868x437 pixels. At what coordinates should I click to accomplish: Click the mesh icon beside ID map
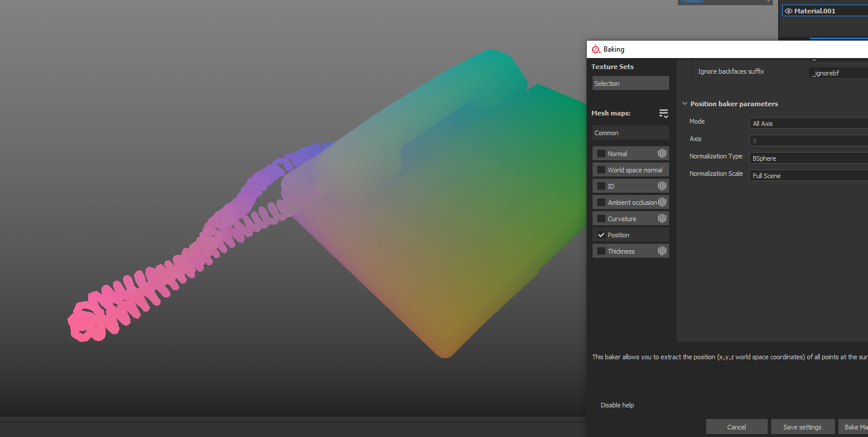click(662, 186)
